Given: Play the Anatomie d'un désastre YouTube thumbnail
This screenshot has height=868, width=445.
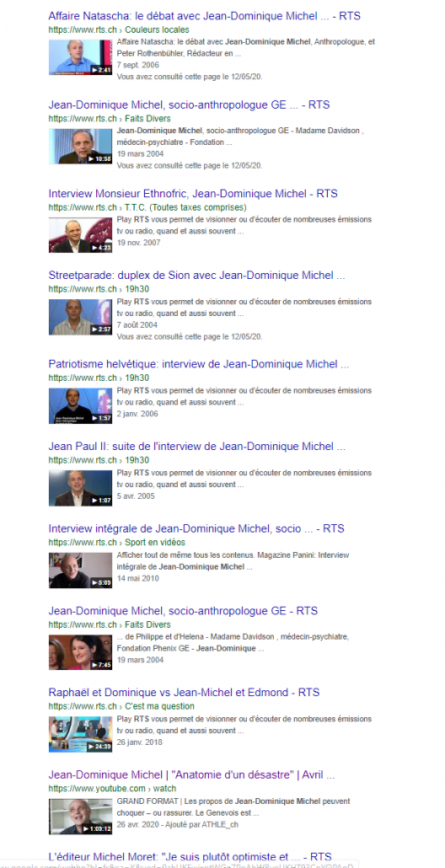Looking at the screenshot, I should [80, 816].
